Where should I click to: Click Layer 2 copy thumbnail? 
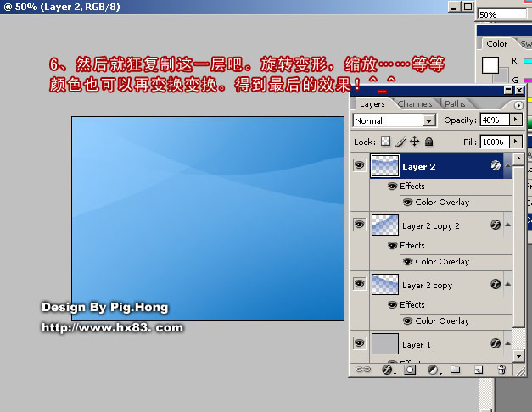[384, 284]
